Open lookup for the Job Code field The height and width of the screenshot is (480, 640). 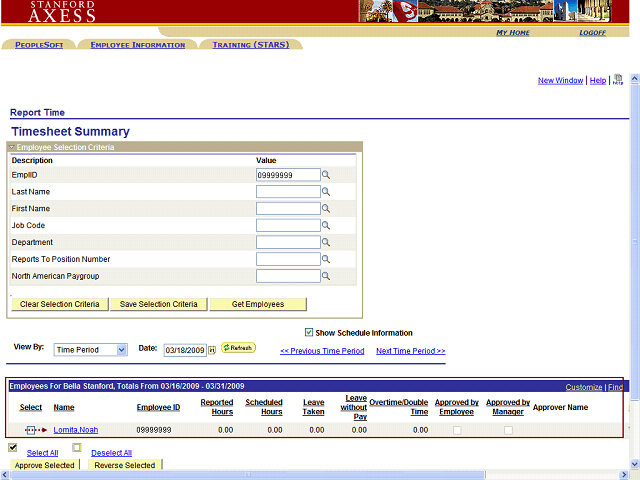[x=326, y=226]
